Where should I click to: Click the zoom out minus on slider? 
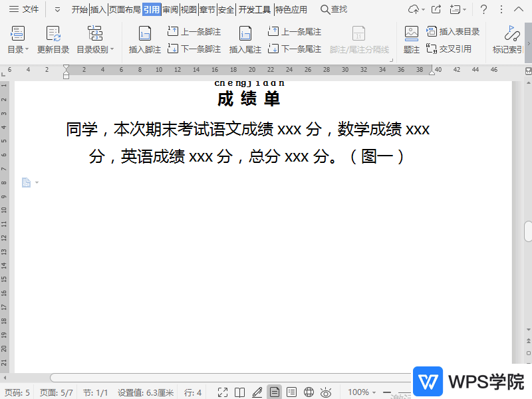click(387, 392)
